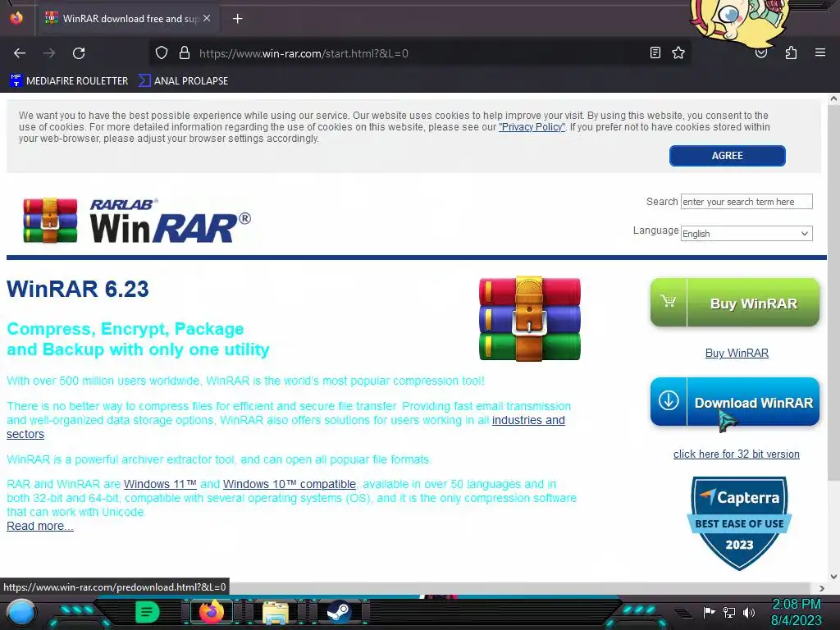This screenshot has height=630, width=840.
Task: Expand the Language dropdown
Action: [746, 234]
